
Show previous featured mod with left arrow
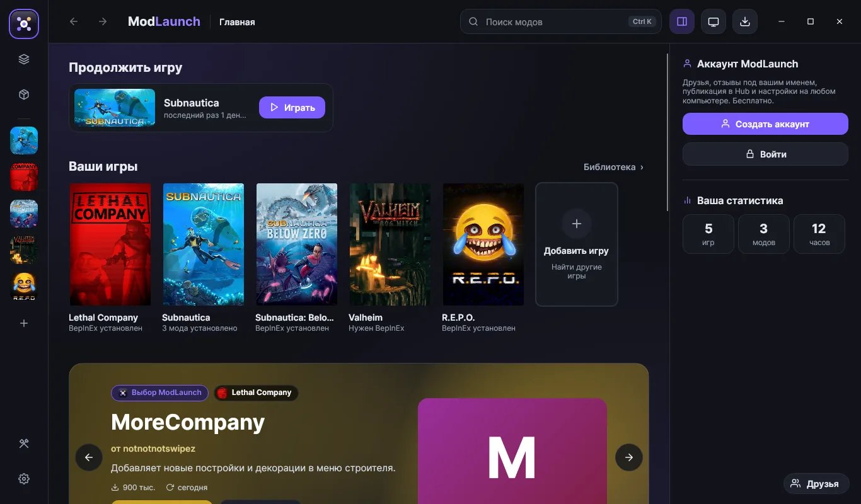pyautogui.click(x=89, y=457)
